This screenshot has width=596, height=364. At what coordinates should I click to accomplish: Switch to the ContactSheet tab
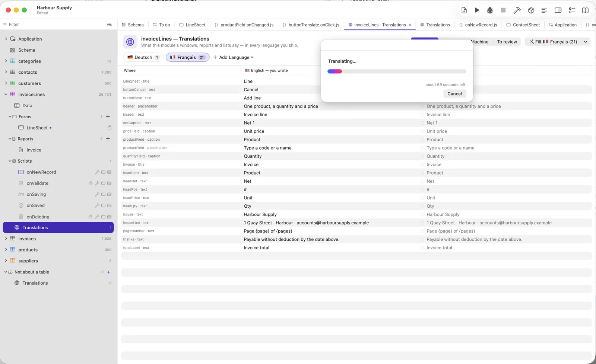coord(523,25)
